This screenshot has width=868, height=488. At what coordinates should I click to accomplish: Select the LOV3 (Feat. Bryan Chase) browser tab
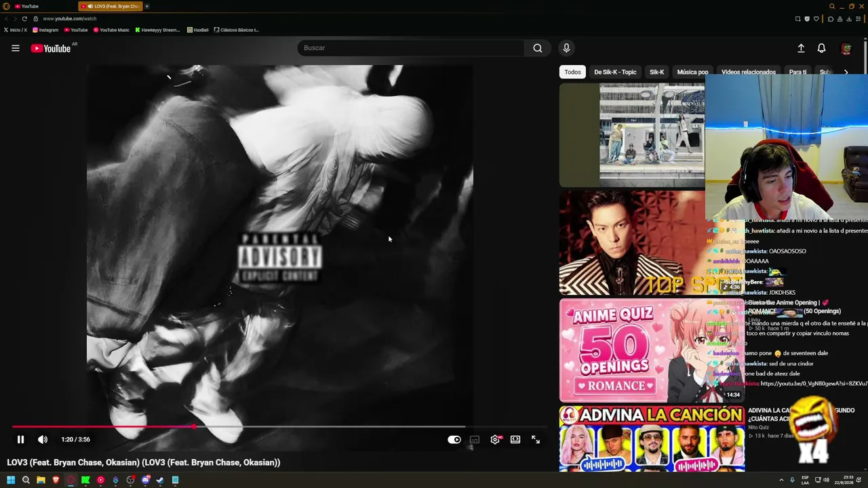click(x=111, y=6)
